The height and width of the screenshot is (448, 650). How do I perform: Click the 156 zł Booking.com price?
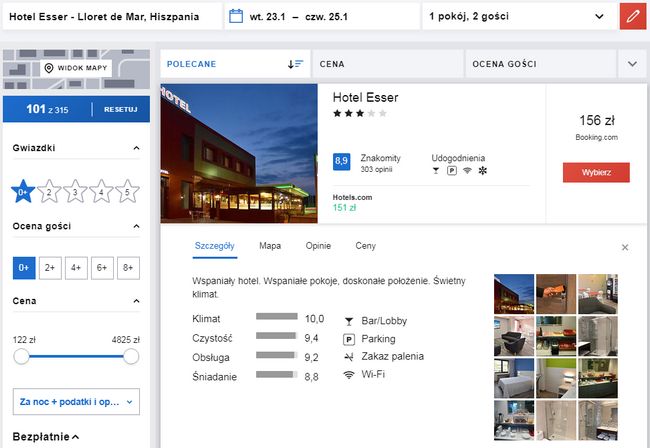click(597, 127)
